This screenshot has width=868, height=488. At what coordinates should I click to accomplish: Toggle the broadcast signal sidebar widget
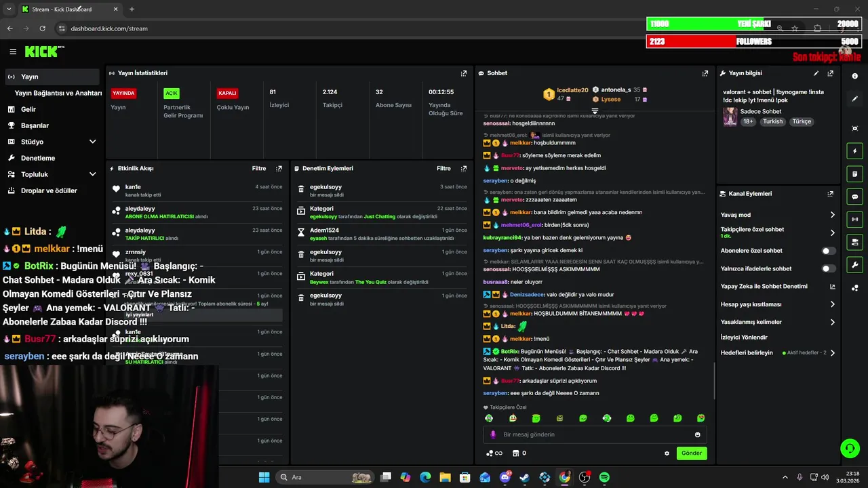pyautogui.click(x=854, y=220)
